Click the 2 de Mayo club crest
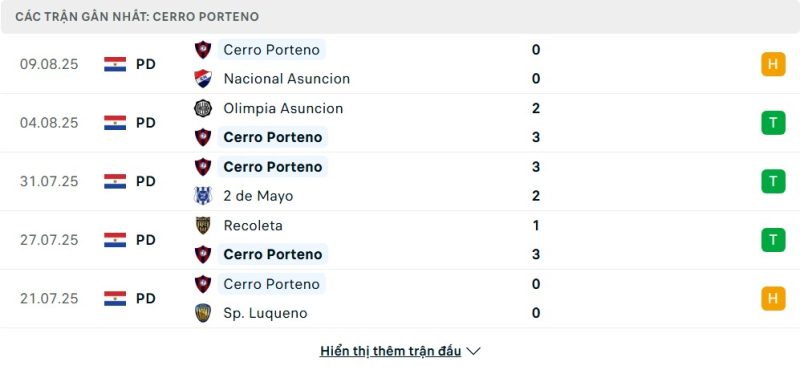Screen dimensions: 800x374 203,196
